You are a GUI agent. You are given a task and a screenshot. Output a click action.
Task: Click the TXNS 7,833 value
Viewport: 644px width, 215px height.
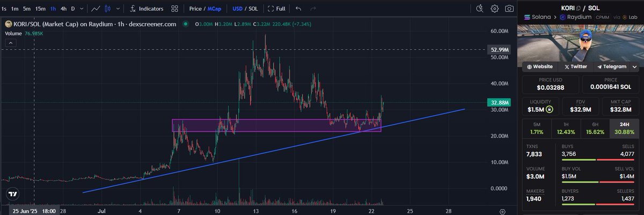point(535,154)
